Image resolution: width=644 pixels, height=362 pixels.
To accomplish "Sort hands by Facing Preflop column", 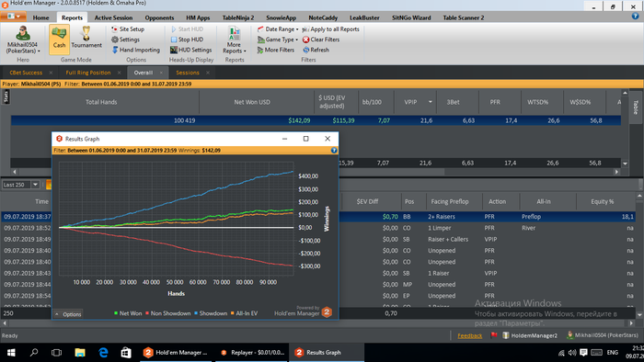I will pos(450,202).
